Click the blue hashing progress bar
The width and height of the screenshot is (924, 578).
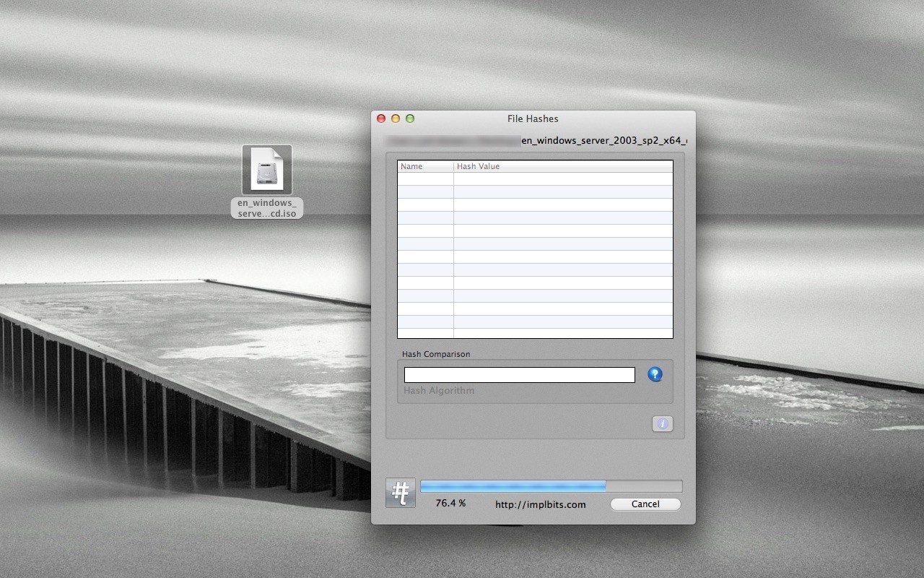coord(551,486)
